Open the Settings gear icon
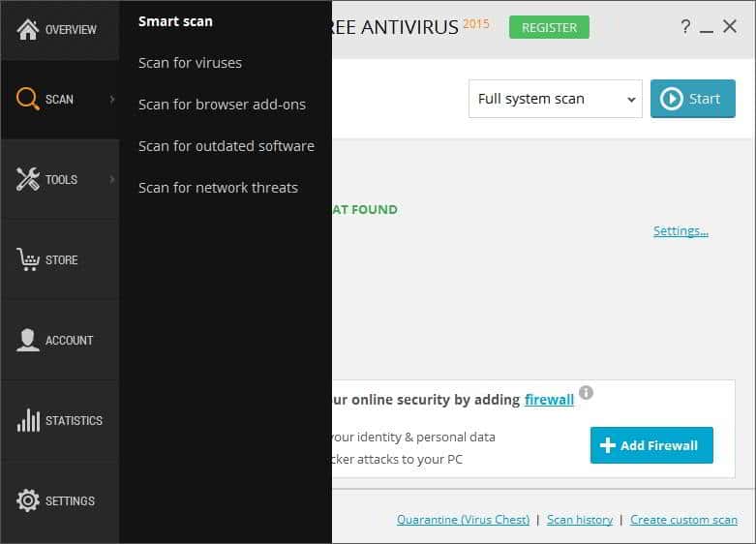 click(x=27, y=500)
